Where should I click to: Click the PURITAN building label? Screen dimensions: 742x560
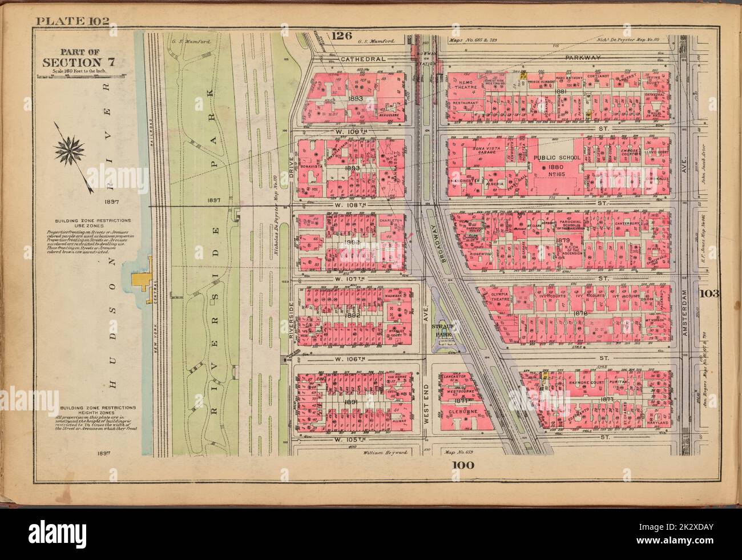coord(618,381)
